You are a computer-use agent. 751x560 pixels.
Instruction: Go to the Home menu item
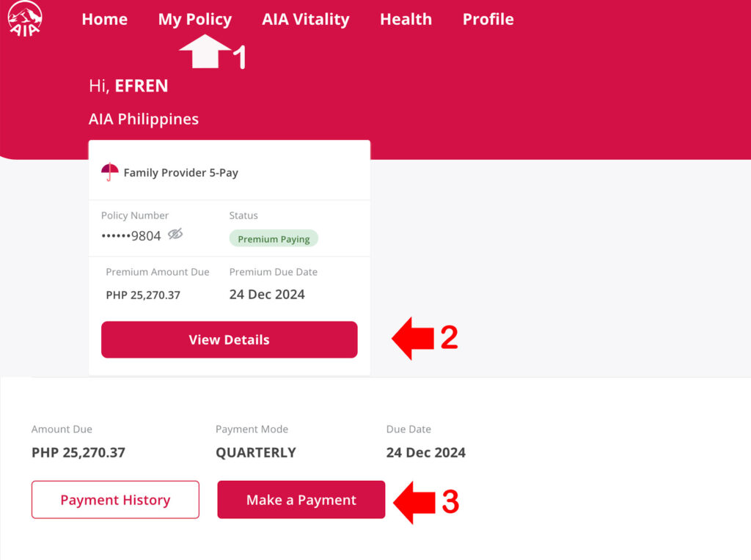(x=104, y=20)
